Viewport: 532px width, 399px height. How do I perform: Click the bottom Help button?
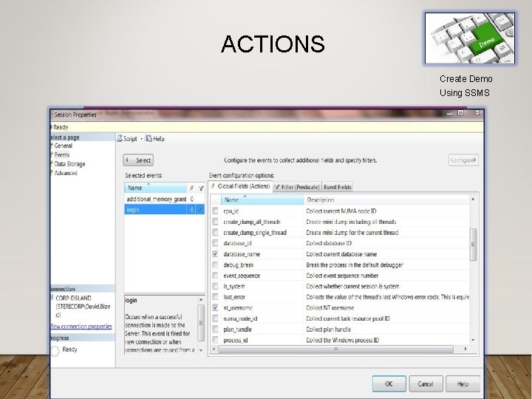pyautogui.click(x=463, y=383)
